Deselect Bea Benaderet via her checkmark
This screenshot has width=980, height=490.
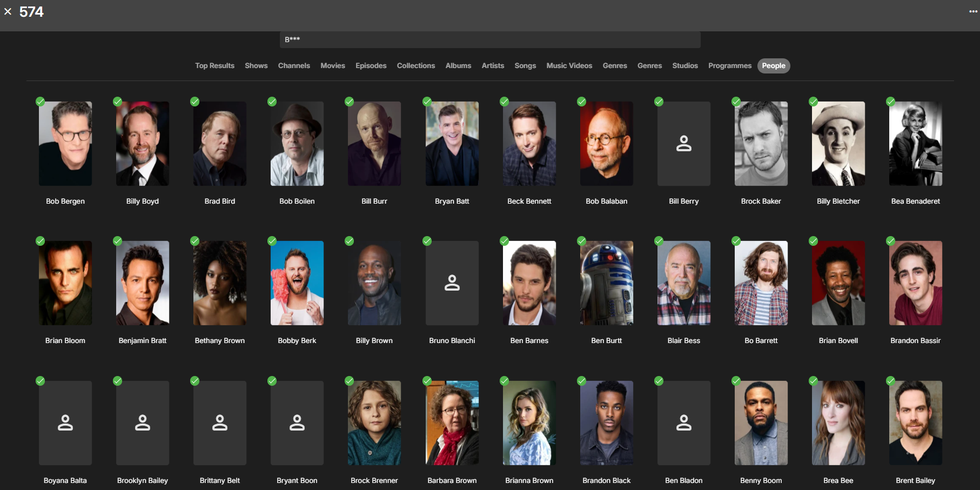pyautogui.click(x=890, y=102)
